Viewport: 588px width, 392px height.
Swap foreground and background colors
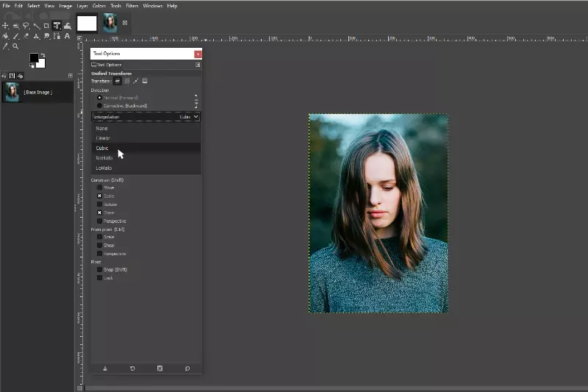(43, 55)
